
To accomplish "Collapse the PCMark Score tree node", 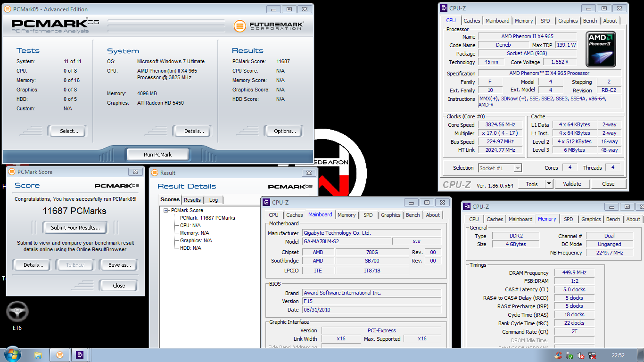I will (x=166, y=210).
